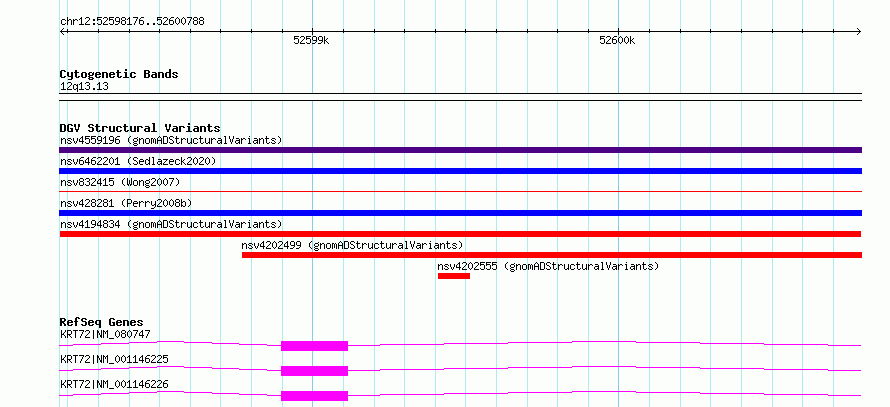Screen dimensions: 890x407
Task: Open the nsv4194834 variant label
Action: pyautogui.click(x=171, y=224)
